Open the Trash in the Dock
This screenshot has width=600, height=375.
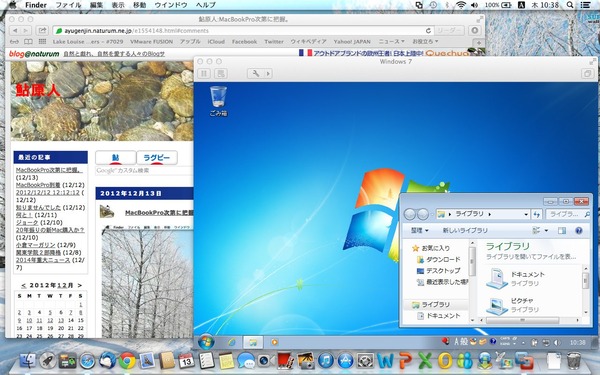pos(574,360)
